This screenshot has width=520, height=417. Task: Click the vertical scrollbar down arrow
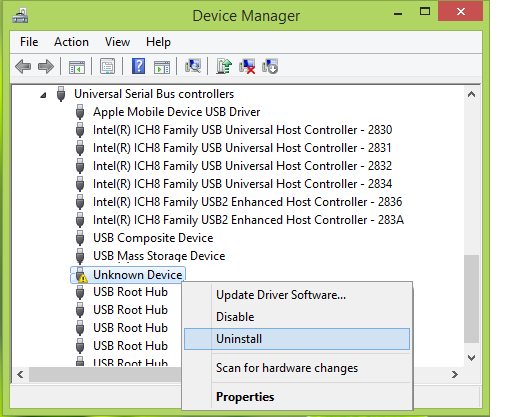pyautogui.click(x=471, y=358)
